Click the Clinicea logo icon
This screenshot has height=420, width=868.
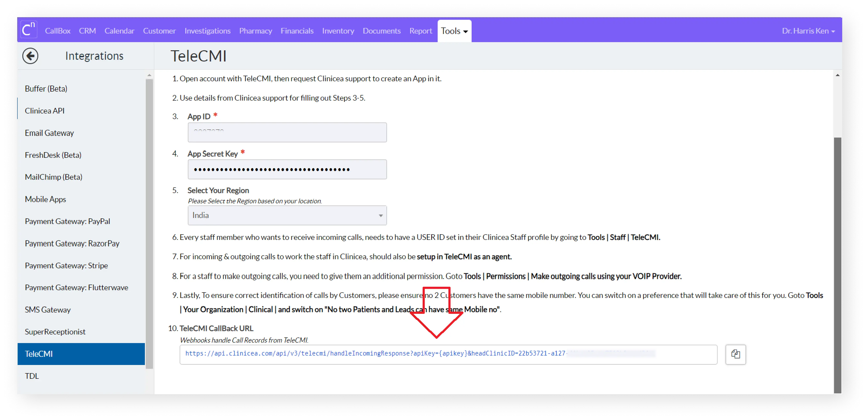tap(29, 30)
